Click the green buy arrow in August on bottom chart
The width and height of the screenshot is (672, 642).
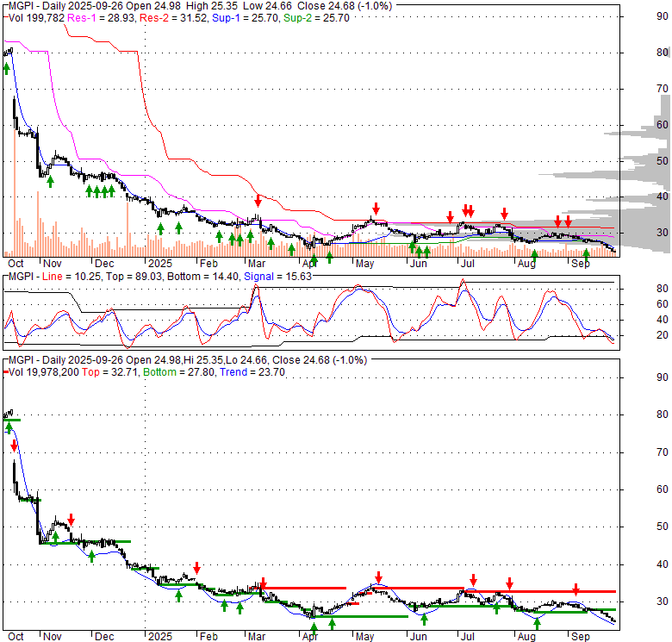(537, 623)
